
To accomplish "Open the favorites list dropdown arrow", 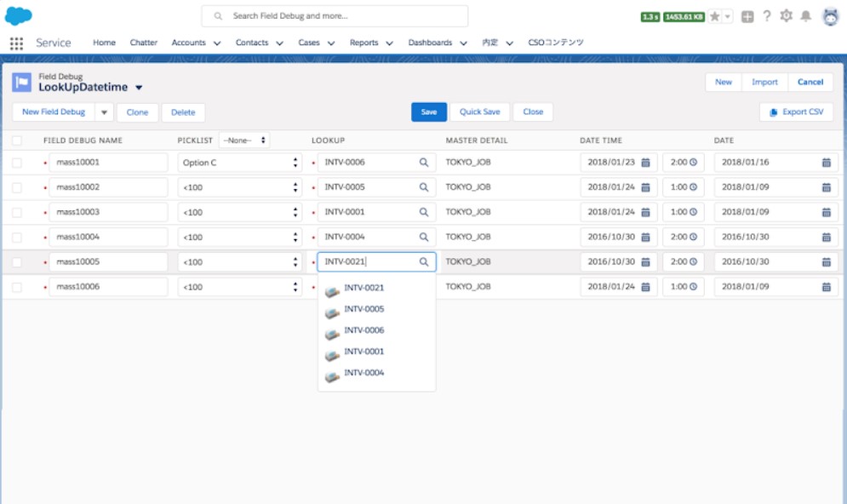I will (728, 17).
